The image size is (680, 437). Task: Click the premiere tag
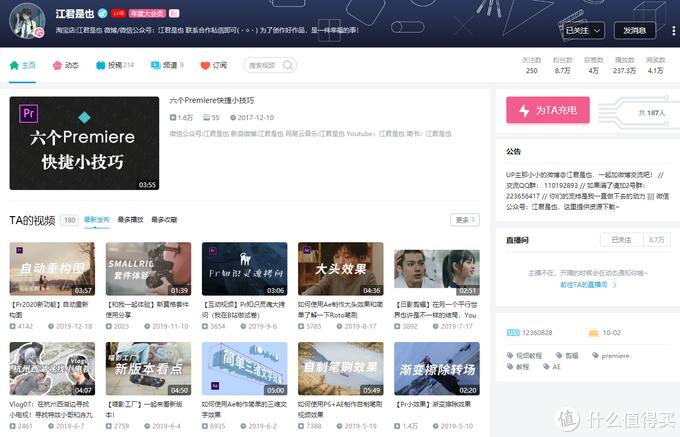(x=611, y=355)
